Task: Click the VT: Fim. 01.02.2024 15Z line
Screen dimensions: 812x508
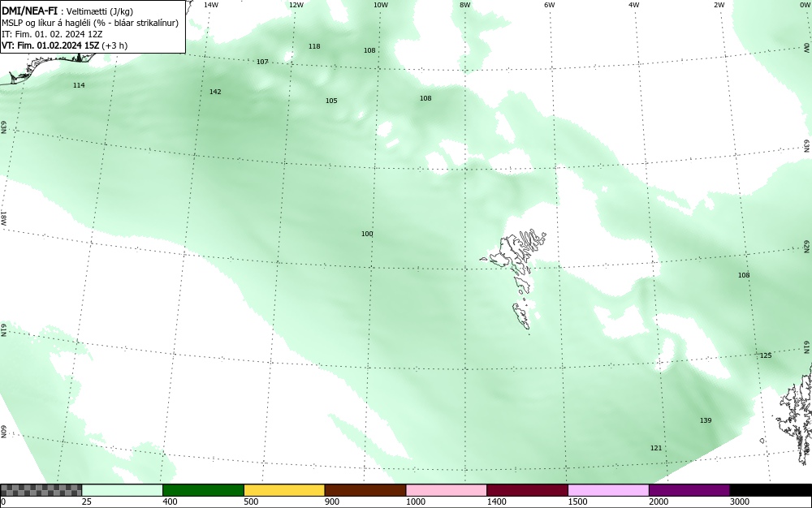Action: (x=64, y=45)
